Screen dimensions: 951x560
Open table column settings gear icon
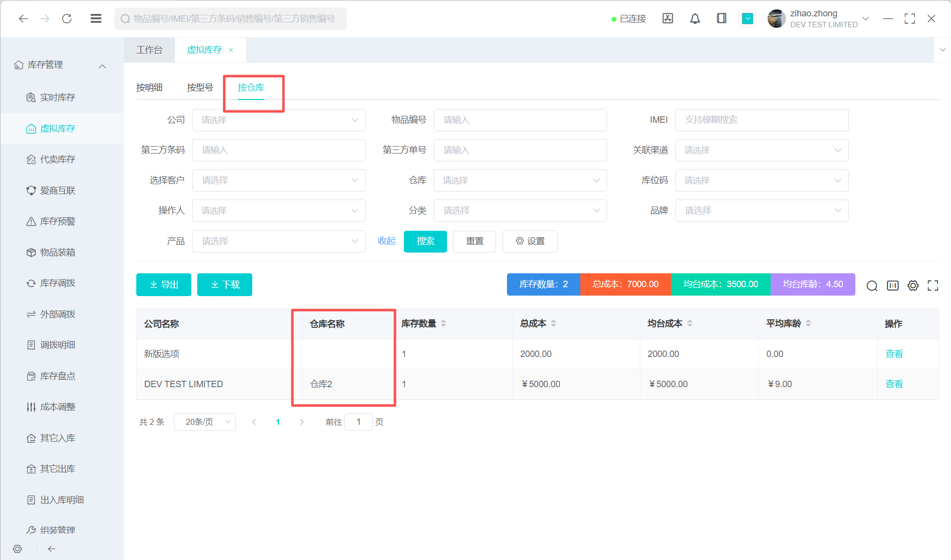point(913,285)
